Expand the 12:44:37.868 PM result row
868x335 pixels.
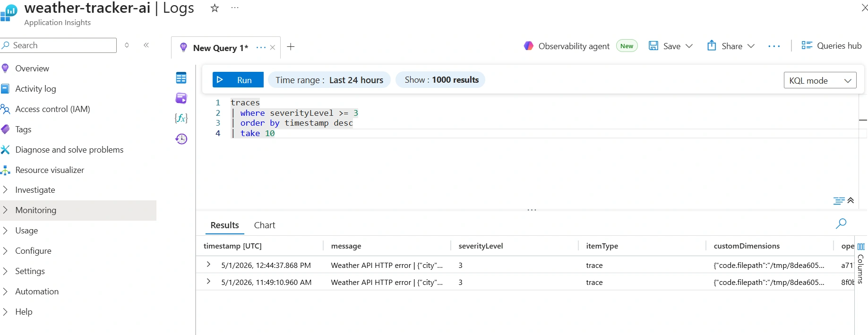point(208,265)
